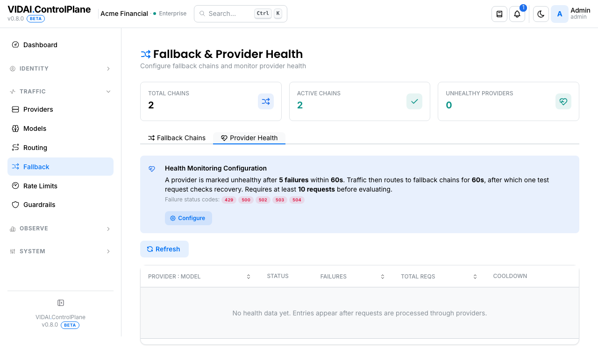
Task: Open the Admin user avatar
Action: [x=560, y=14]
